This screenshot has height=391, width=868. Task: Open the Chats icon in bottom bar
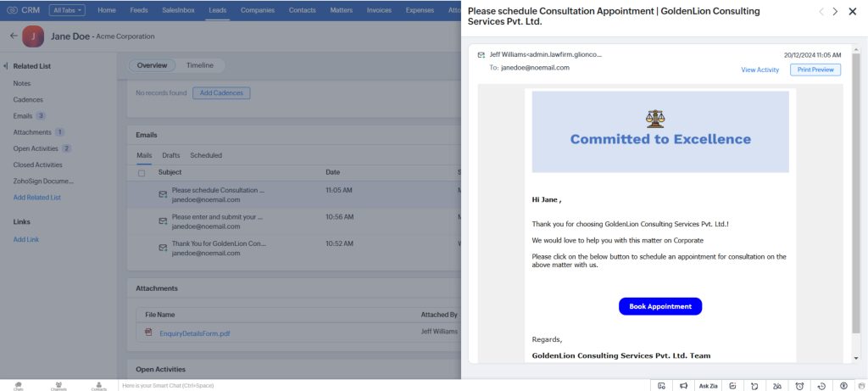click(19, 385)
